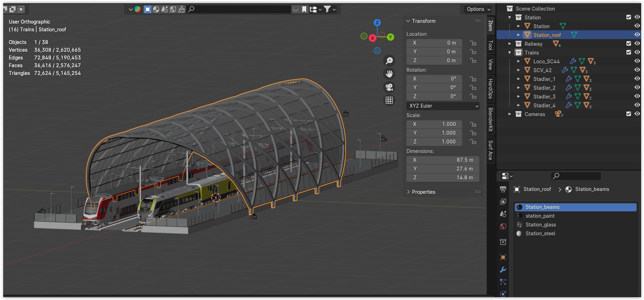This screenshot has width=644, height=300.
Task: Open the Object properties orange square icon
Action: pos(503,257)
